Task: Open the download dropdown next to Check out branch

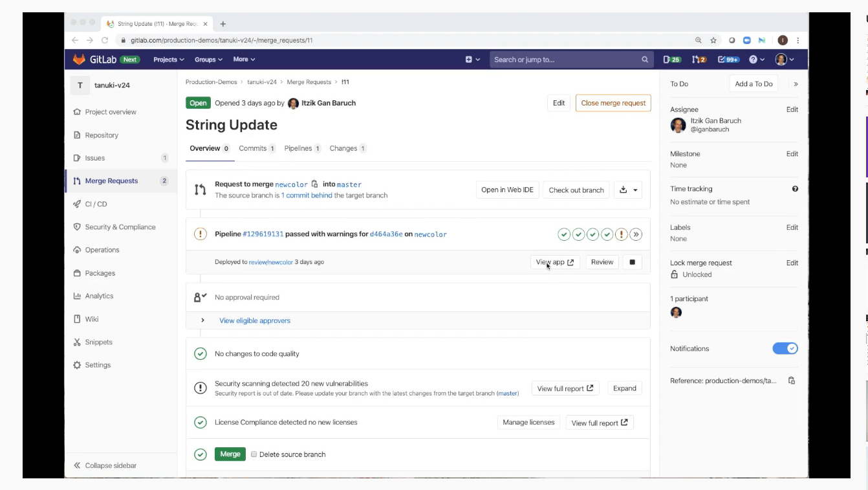Action: (628, 190)
